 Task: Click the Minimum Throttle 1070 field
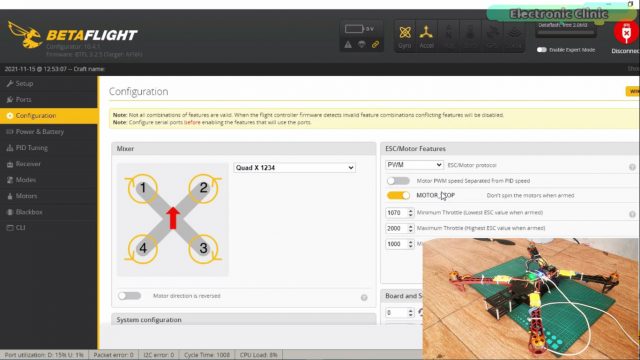coord(399,213)
